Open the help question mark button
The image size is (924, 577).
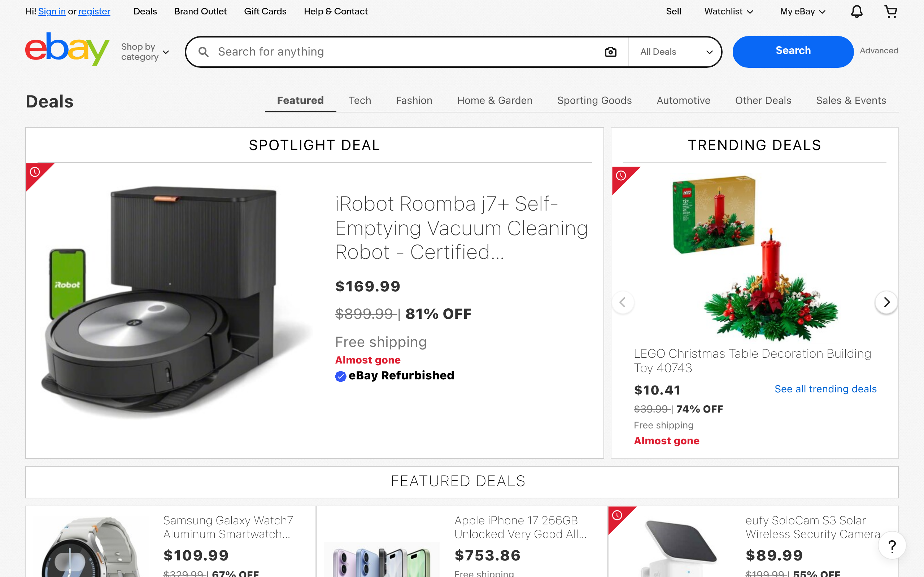click(x=892, y=546)
